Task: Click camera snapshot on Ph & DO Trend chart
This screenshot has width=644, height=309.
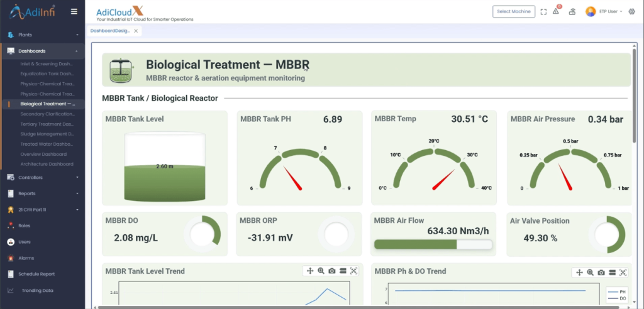Action: 601,273
